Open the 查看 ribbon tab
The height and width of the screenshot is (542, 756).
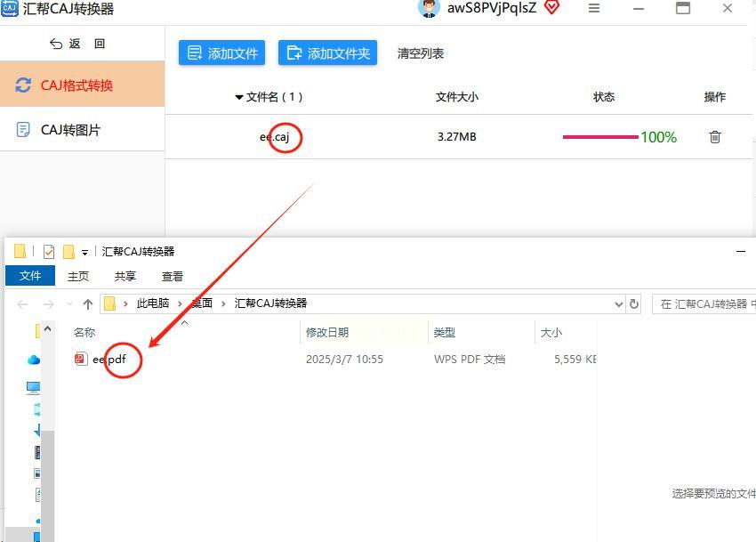[173, 276]
